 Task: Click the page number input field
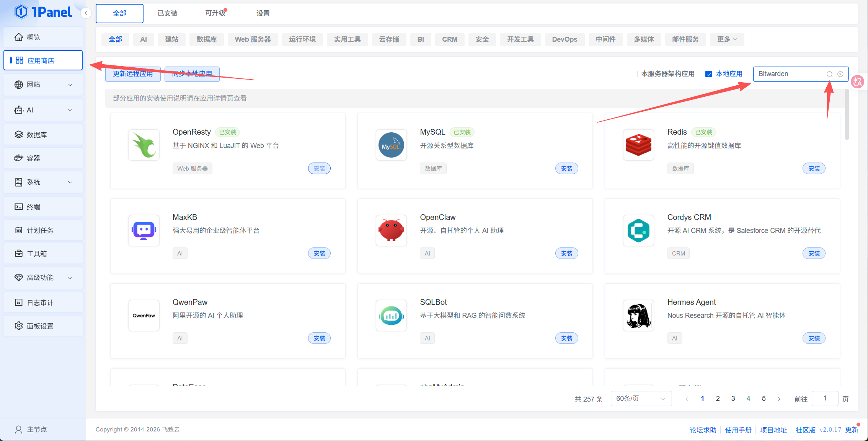coord(825,399)
